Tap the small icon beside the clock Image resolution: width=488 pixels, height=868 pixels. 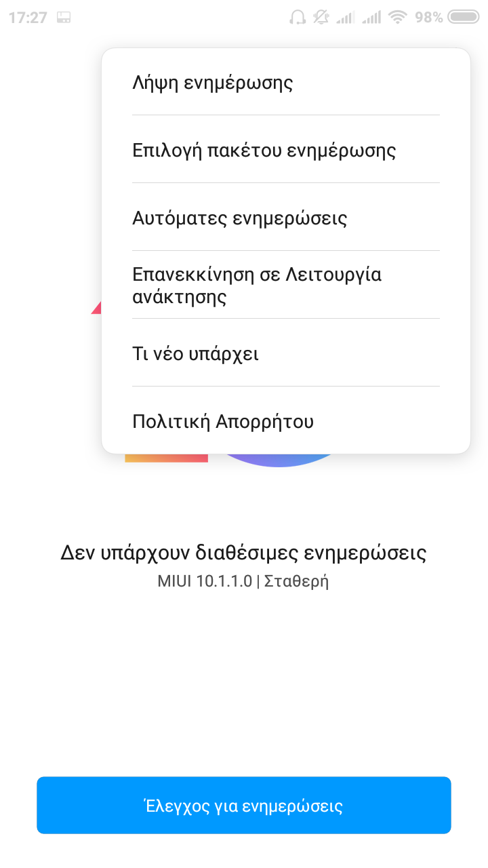click(x=64, y=18)
